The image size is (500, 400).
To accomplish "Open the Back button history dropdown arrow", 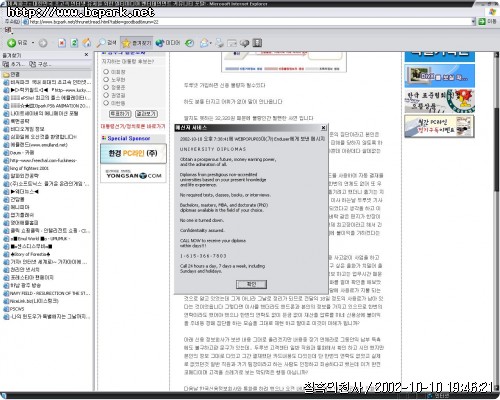I will [x=33, y=43].
